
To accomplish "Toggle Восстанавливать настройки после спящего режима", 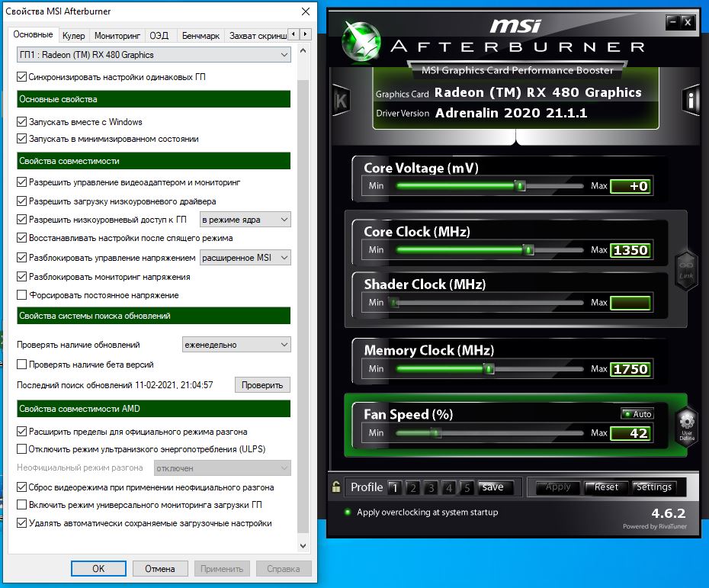I will 21,237.
